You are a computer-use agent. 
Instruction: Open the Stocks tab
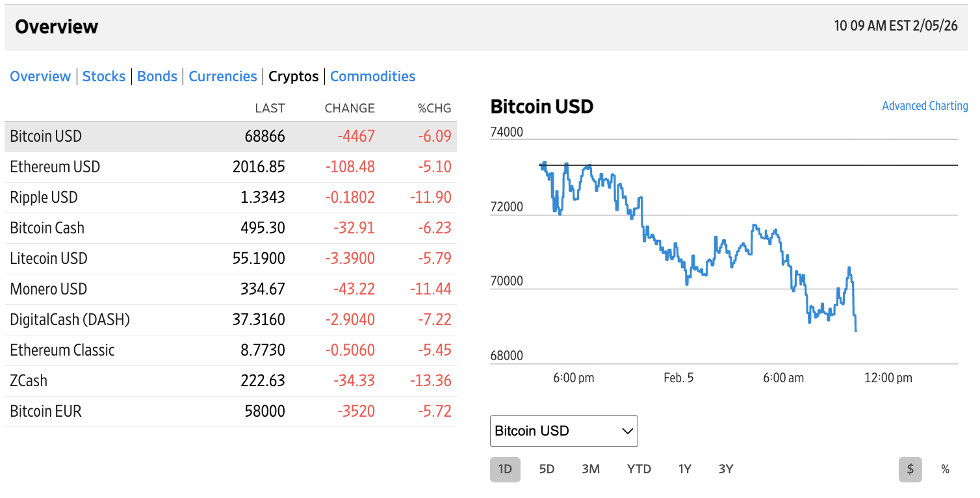coord(104,77)
